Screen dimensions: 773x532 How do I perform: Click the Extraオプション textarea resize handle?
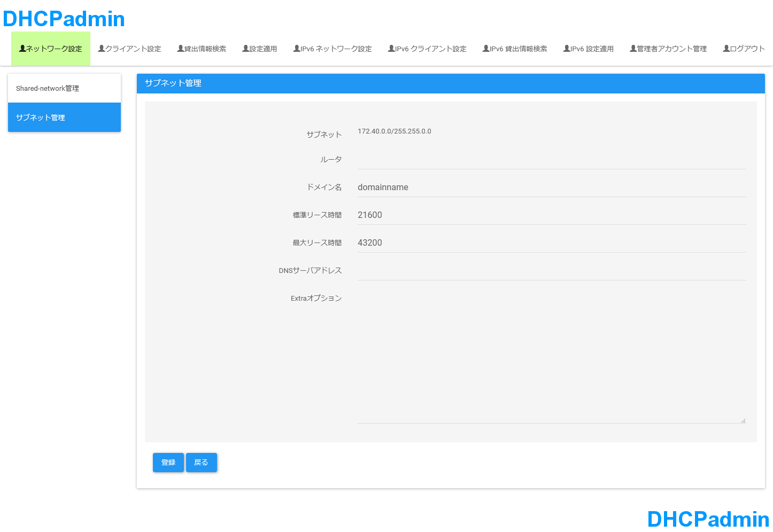click(743, 421)
